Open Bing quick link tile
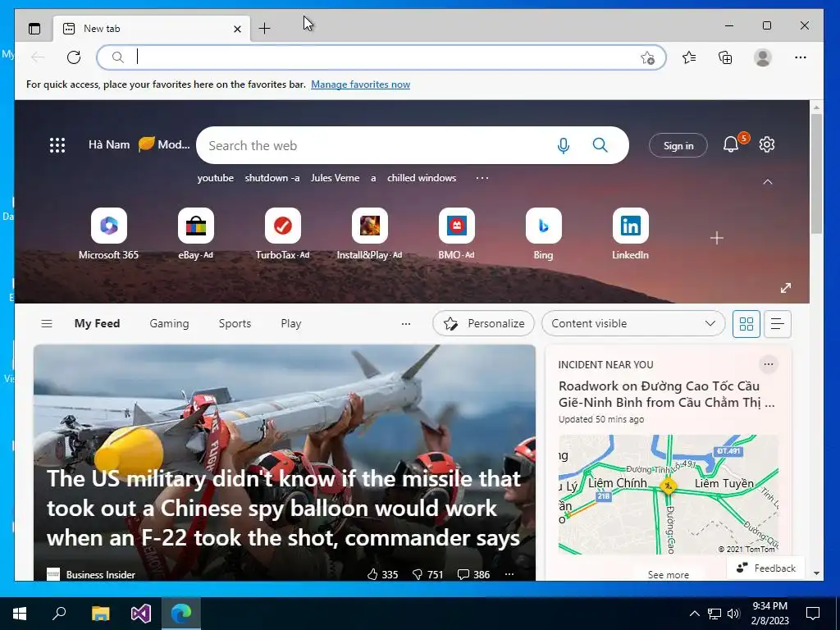Viewport: 840px width, 630px height. (x=543, y=234)
